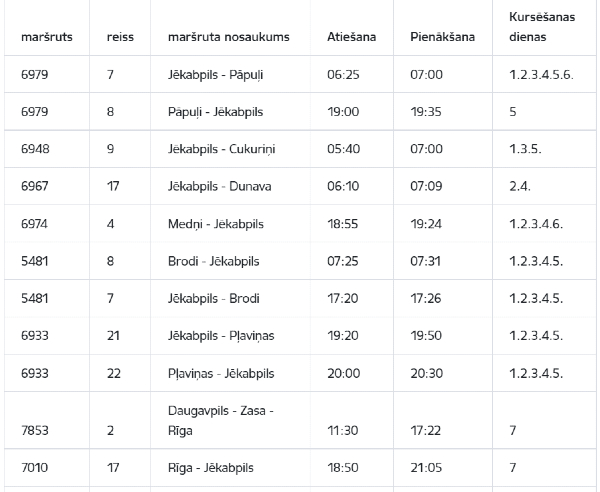Click the 'Kursēšanas dienas' column header
The image size is (600, 492).
pyautogui.click(x=542, y=27)
